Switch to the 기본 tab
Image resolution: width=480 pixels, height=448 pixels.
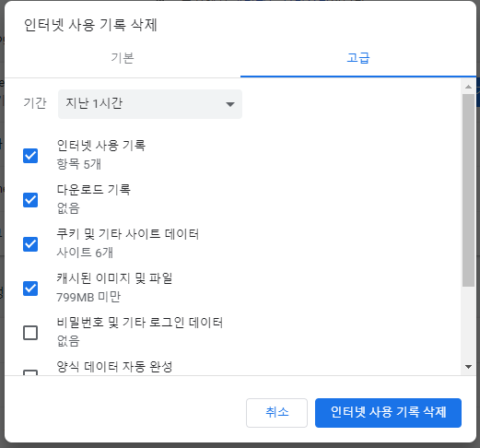point(123,58)
